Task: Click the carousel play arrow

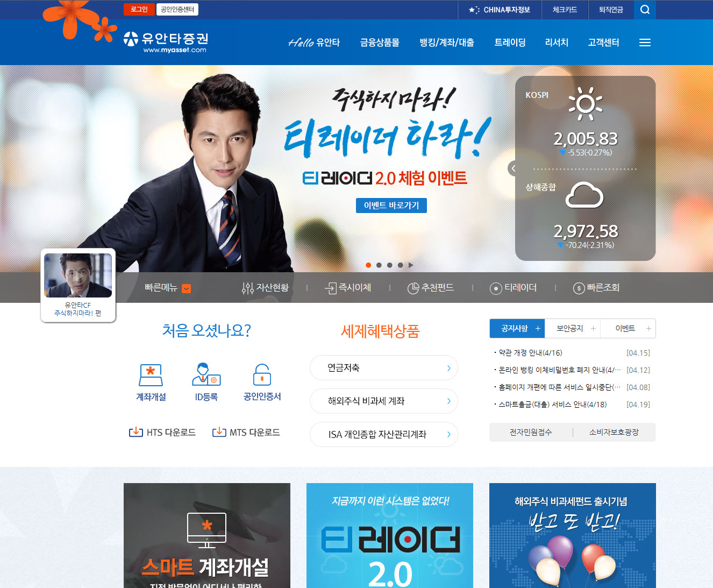Action: (411, 265)
